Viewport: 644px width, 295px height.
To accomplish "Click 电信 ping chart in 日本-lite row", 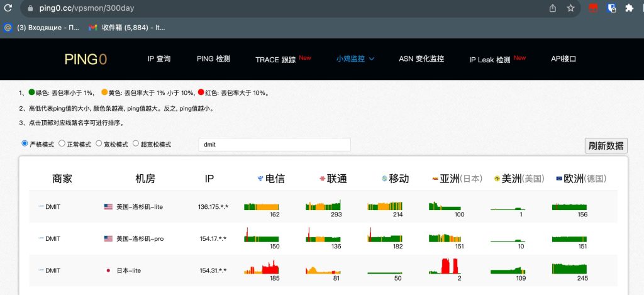I will tap(262, 267).
